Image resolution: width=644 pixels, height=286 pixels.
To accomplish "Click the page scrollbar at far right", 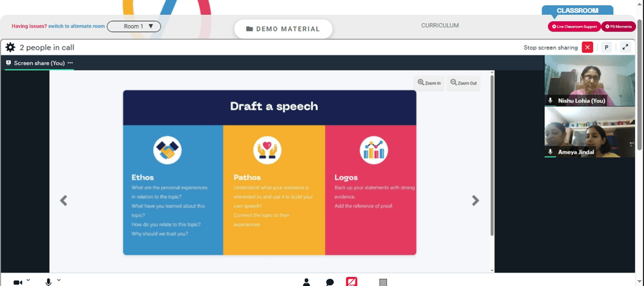I will click(x=640, y=84).
